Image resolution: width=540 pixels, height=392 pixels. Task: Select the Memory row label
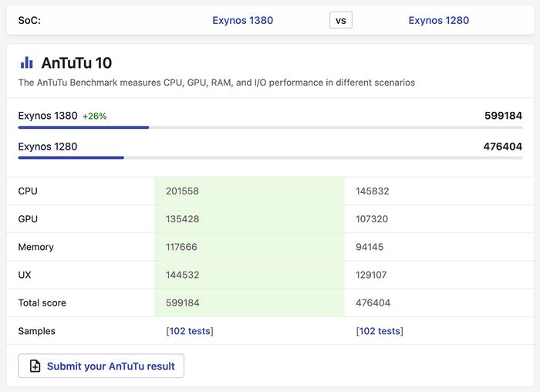35,247
